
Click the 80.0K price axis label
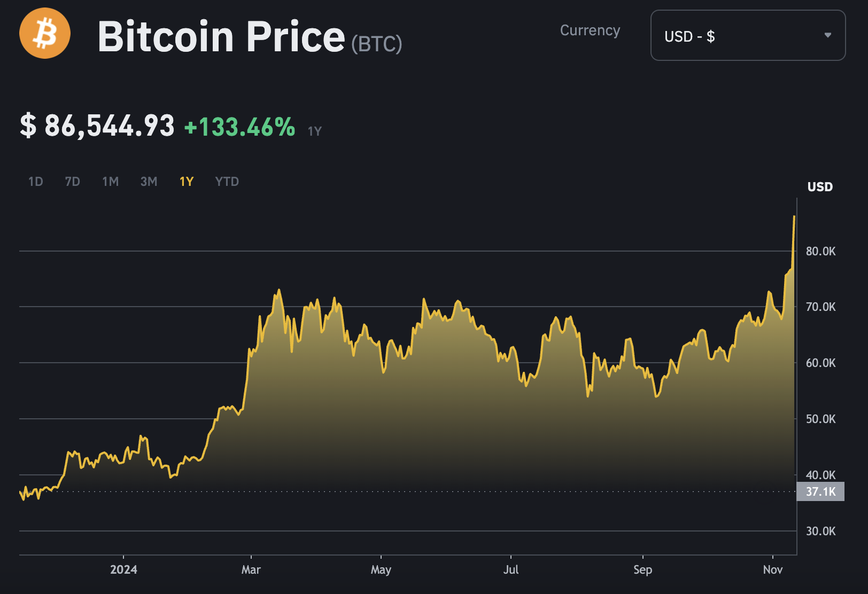pyautogui.click(x=820, y=251)
